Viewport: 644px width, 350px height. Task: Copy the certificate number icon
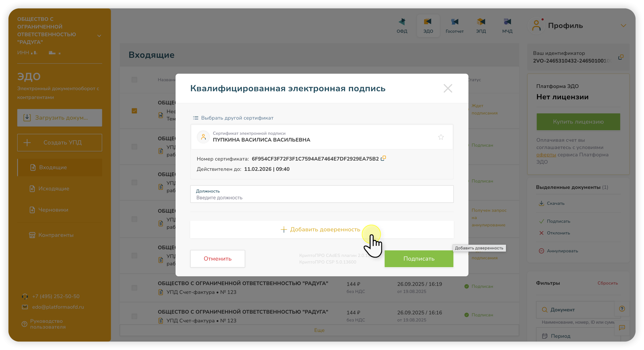(383, 158)
